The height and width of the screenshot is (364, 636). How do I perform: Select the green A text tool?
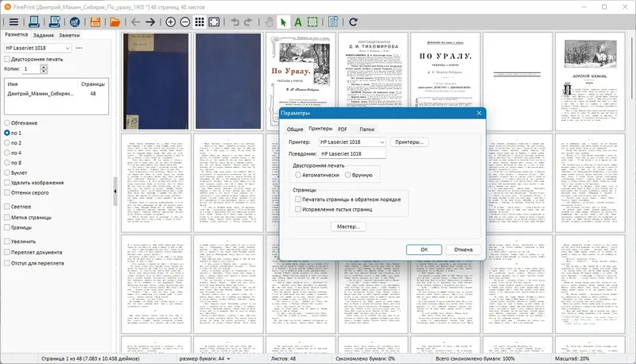click(x=298, y=22)
